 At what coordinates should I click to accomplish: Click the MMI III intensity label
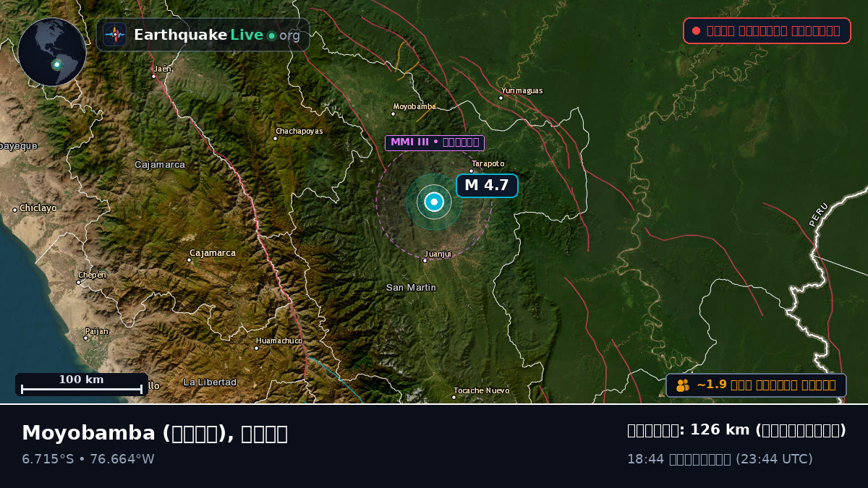(434, 142)
